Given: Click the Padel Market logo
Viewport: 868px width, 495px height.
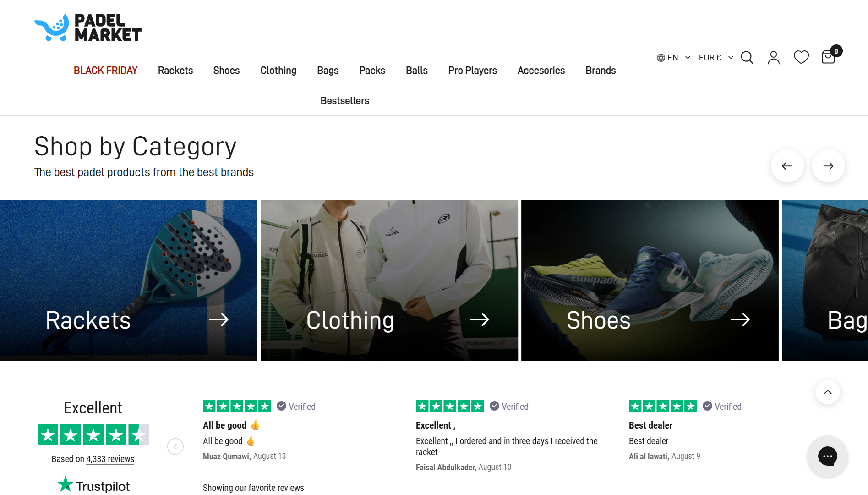Looking at the screenshot, I should 88,28.
